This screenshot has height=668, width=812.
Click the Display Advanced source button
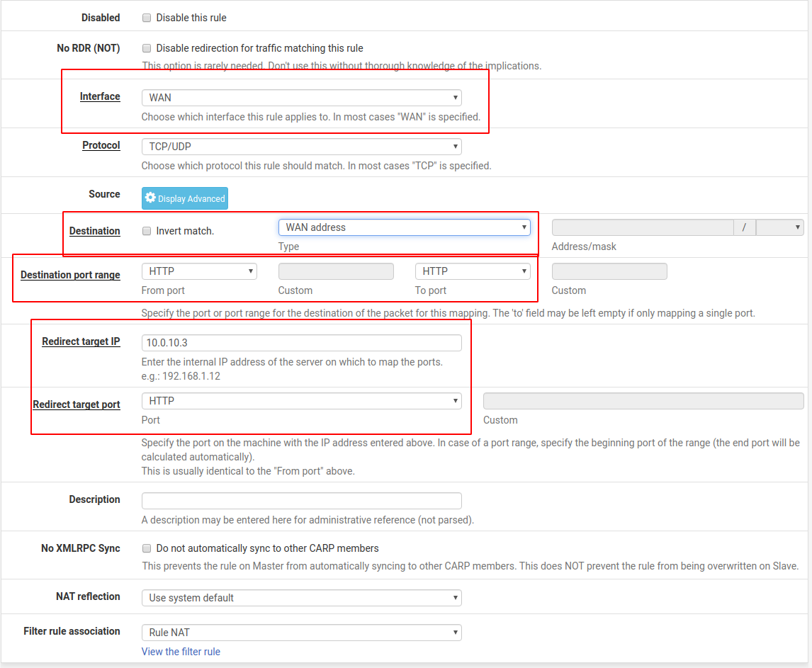click(x=185, y=198)
